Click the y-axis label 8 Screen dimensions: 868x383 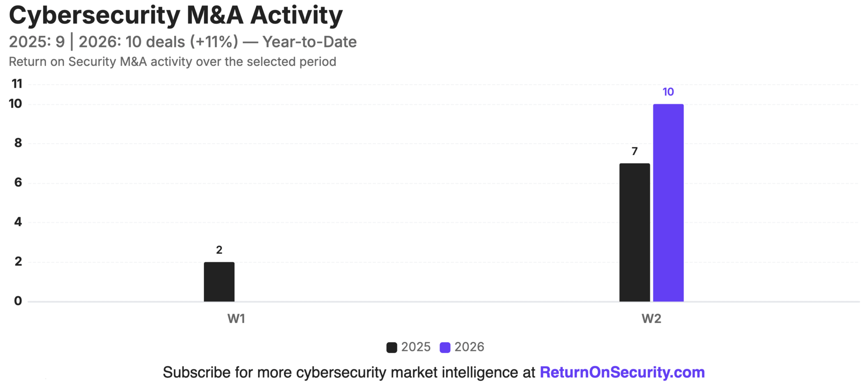pyautogui.click(x=18, y=143)
